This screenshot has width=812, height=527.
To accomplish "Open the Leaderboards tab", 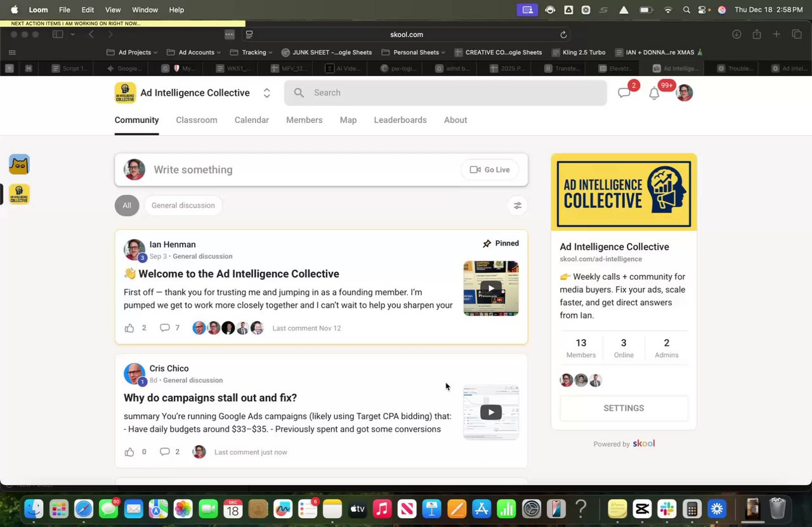I will pos(400,120).
